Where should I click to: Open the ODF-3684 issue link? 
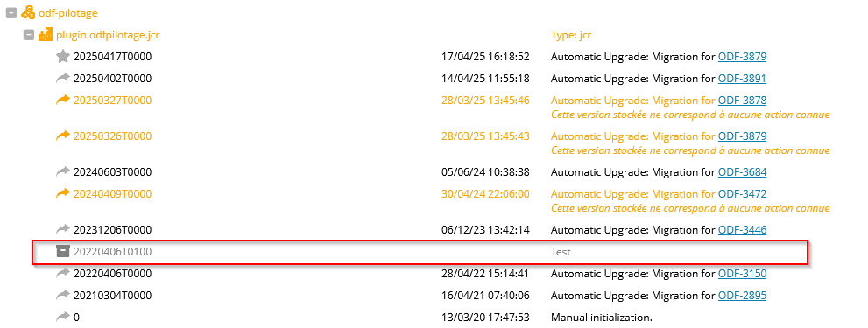coord(742,172)
